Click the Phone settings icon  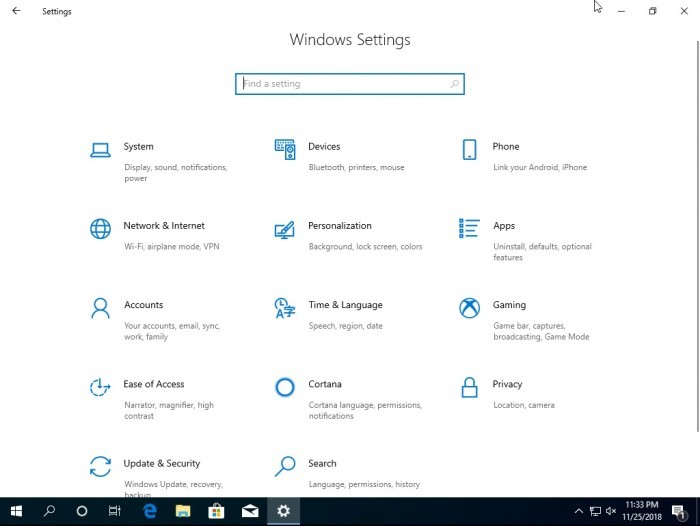[469, 150]
